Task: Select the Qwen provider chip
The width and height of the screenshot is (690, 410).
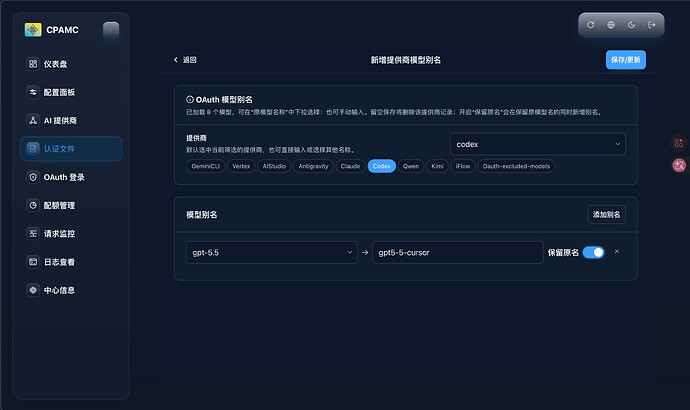Action: point(411,166)
